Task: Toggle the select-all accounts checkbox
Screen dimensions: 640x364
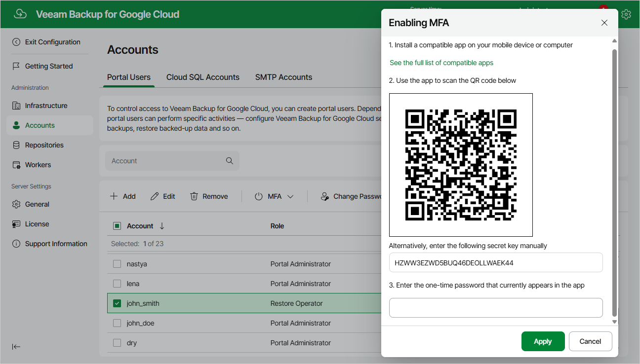Action: pyautogui.click(x=117, y=226)
